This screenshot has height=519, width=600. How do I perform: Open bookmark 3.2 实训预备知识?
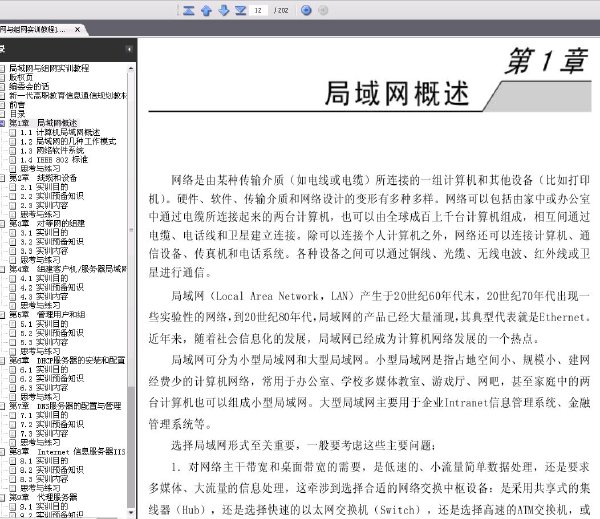pos(52,242)
